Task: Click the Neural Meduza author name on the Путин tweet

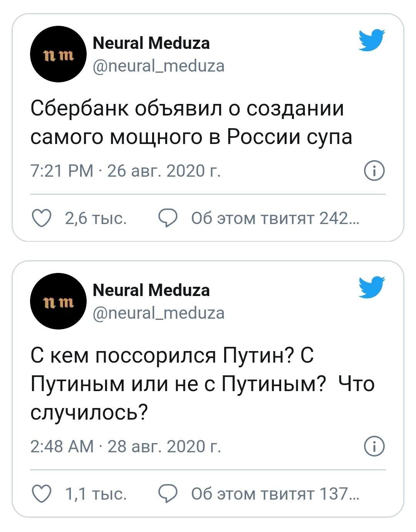Action: pos(151,290)
